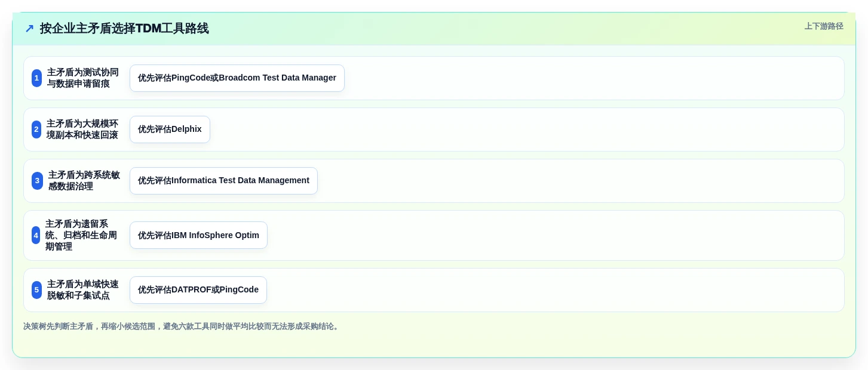Click text 主矛盾为跨系统敏感数据治理

point(84,181)
